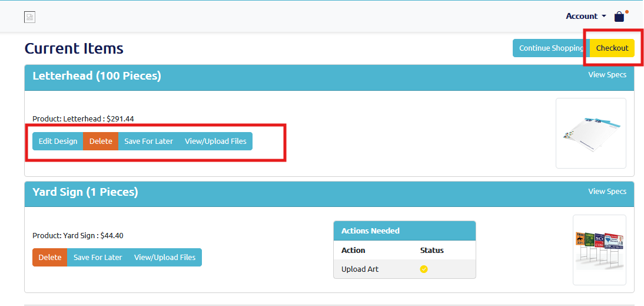Click the Continue Shopping button
This screenshot has height=306, width=644.
(550, 48)
